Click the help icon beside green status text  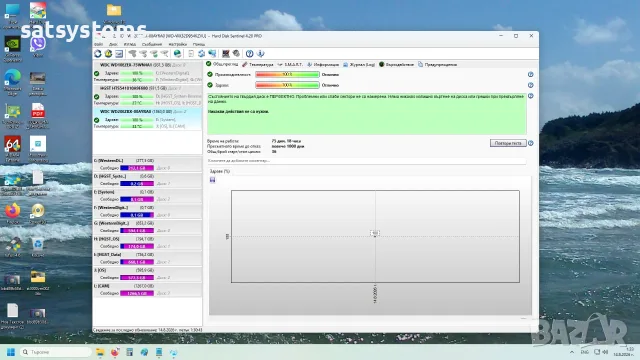tap(531, 96)
